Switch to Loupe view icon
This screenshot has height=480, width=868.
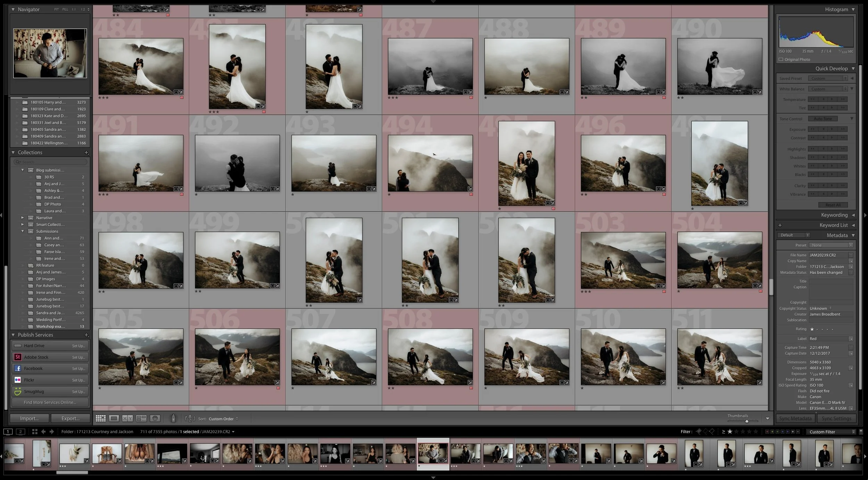[114, 419]
